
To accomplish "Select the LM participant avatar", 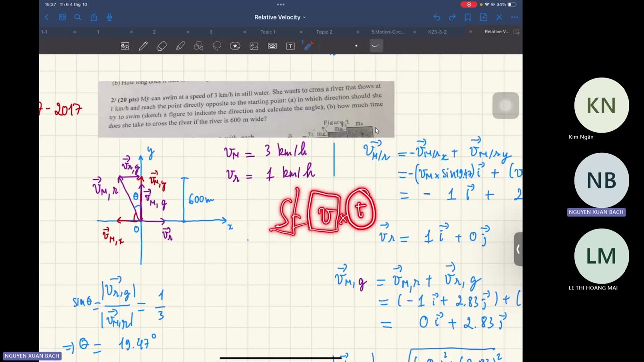I will tap(602, 256).
